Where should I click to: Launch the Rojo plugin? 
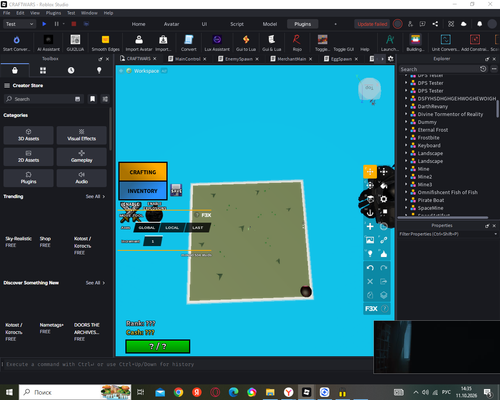(x=297, y=43)
